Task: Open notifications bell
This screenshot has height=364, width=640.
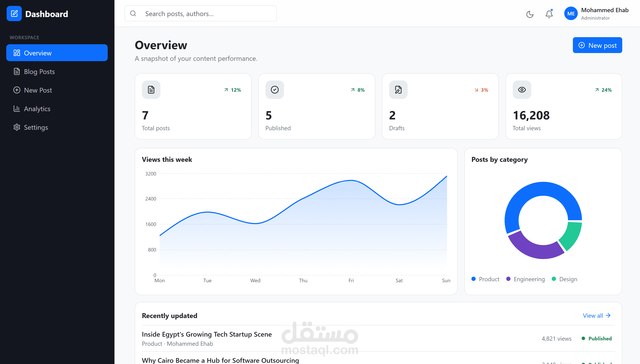Action: coord(549,14)
